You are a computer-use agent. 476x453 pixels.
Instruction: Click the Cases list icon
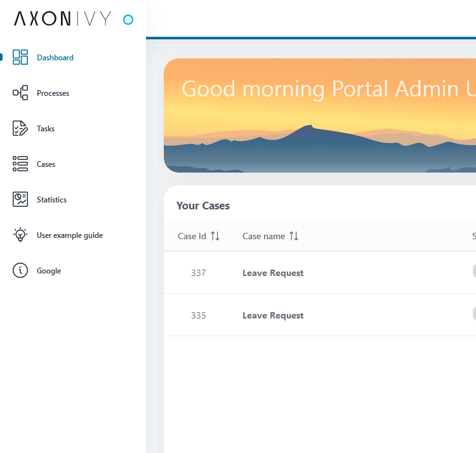coord(20,164)
